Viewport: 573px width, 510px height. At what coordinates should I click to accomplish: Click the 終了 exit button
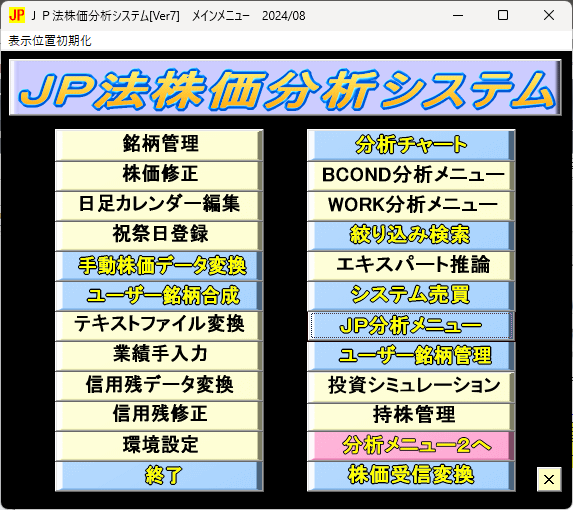[159, 476]
